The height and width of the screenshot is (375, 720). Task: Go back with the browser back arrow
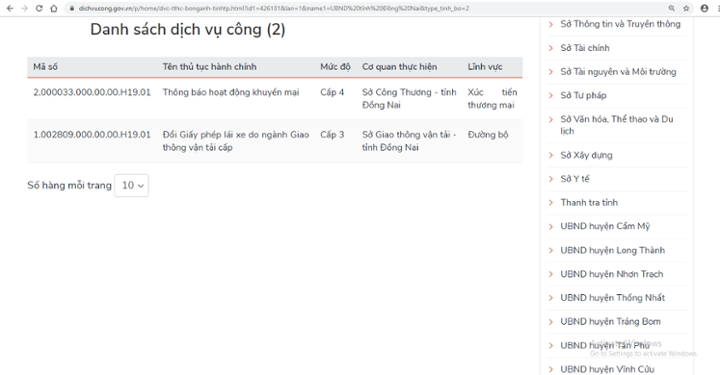point(10,8)
